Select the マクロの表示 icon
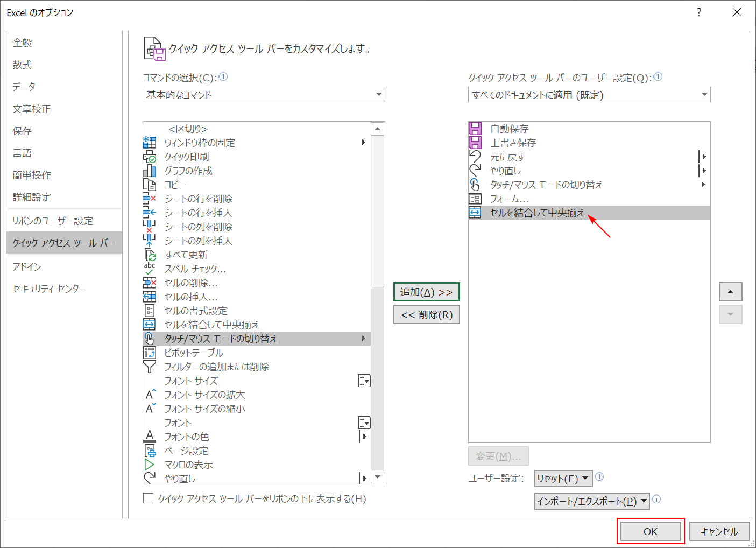This screenshot has width=756, height=548. (x=150, y=465)
